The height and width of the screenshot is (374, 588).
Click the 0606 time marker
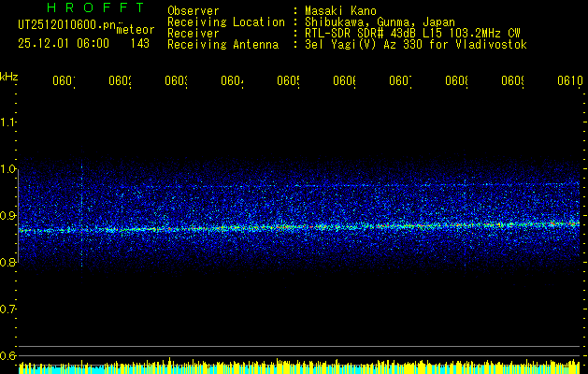pos(344,80)
